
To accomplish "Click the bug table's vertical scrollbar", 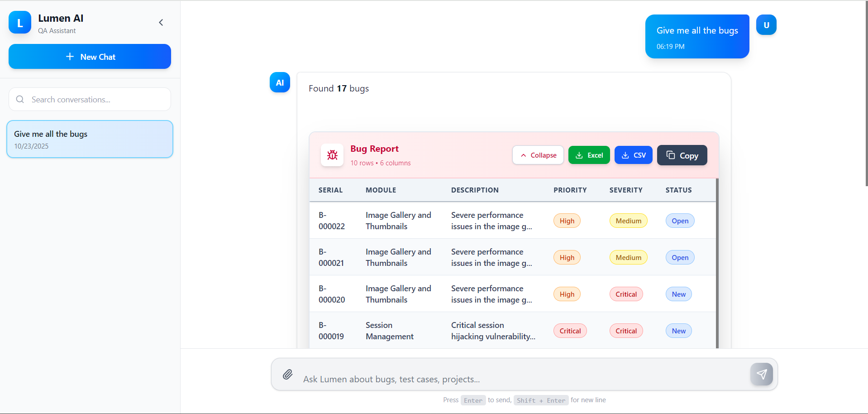I will click(x=717, y=263).
